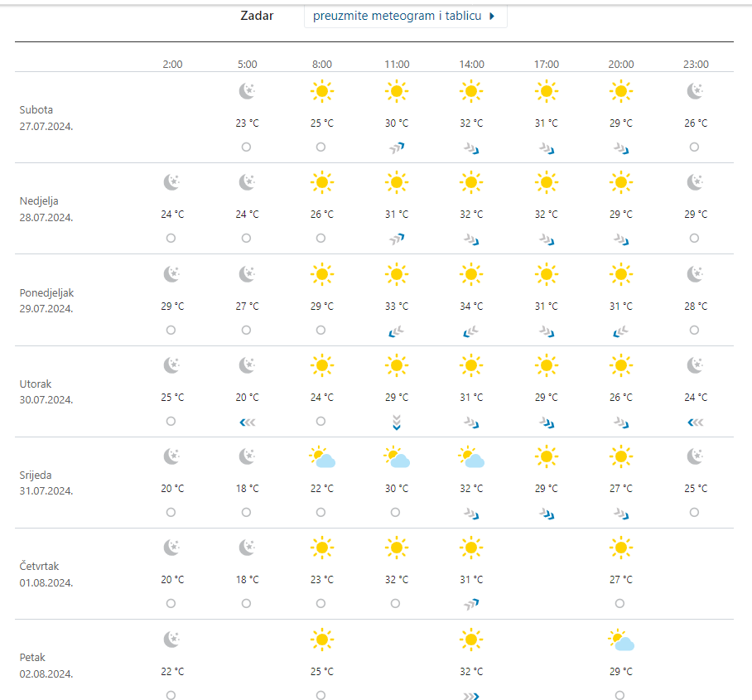Image resolution: width=752 pixels, height=700 pixels.
Task: Click the wind arrow for Utorak at 5:00
Action: 247,422
